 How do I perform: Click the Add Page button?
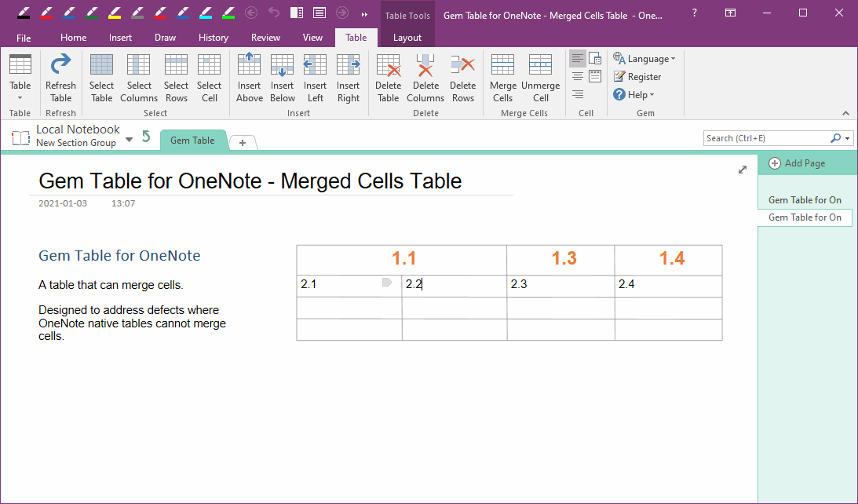797,163
